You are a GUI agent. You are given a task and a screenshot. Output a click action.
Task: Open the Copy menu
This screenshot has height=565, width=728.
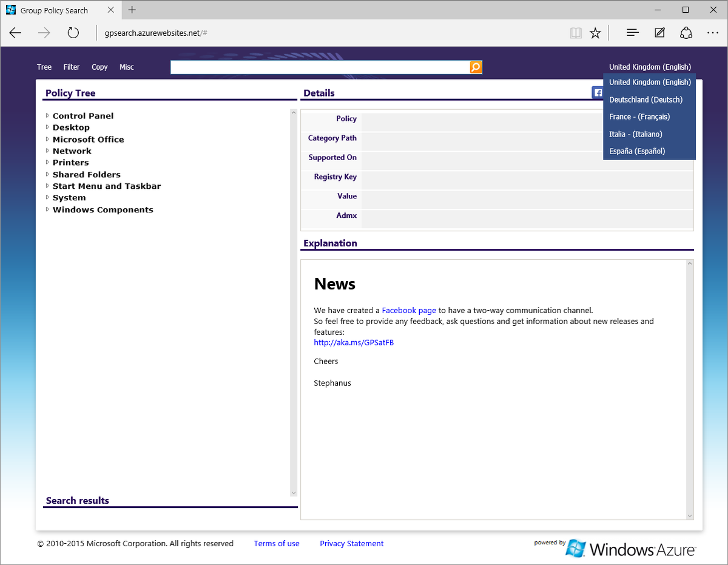(99, 67)
